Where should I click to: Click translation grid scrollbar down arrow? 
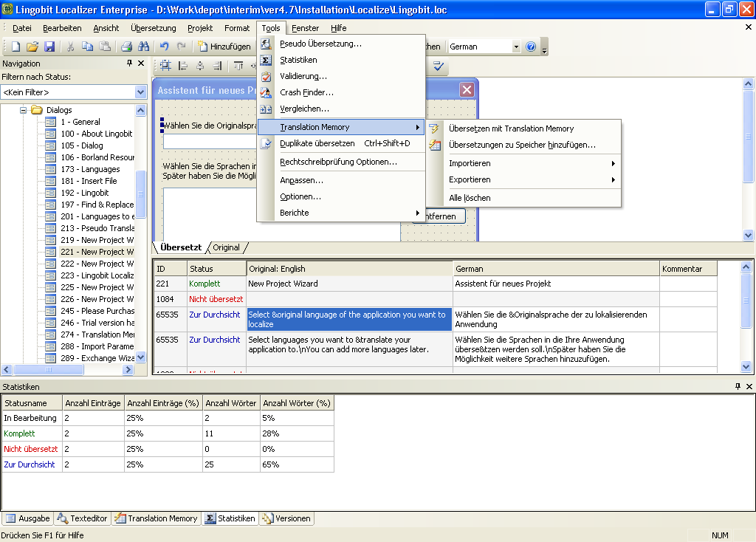[746, 366]
